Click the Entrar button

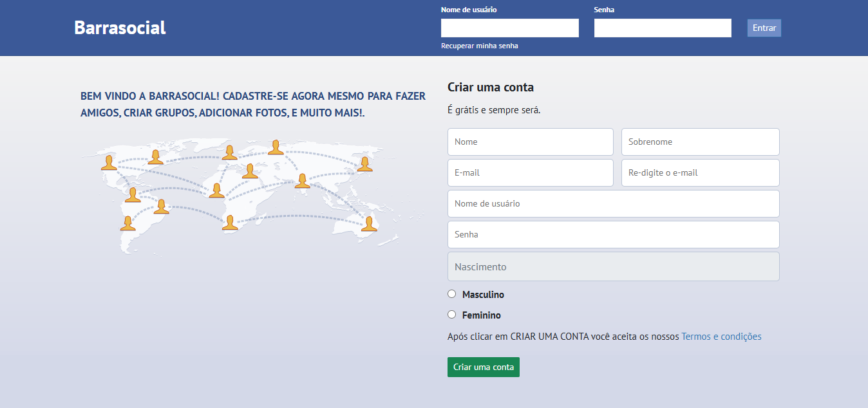click(764, 28)
